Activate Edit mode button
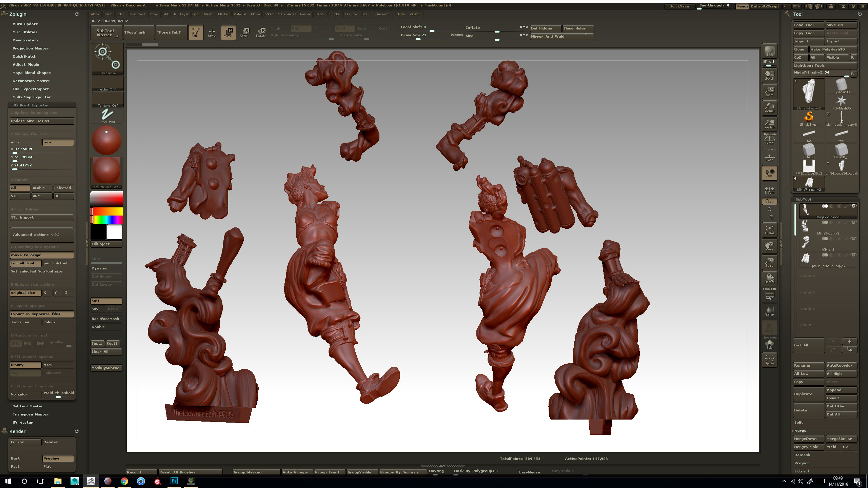Screen dimensions: 868x488 pos(195,32)
